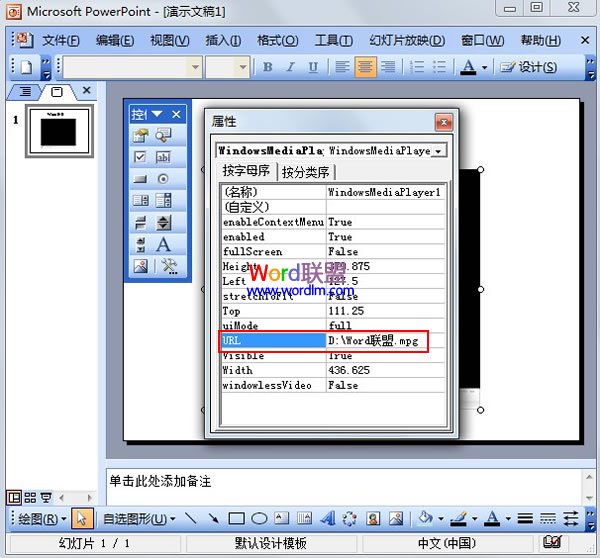Close the slide thumbnail pane
This screenshot has width=600, height=558.
pos(87,91)
